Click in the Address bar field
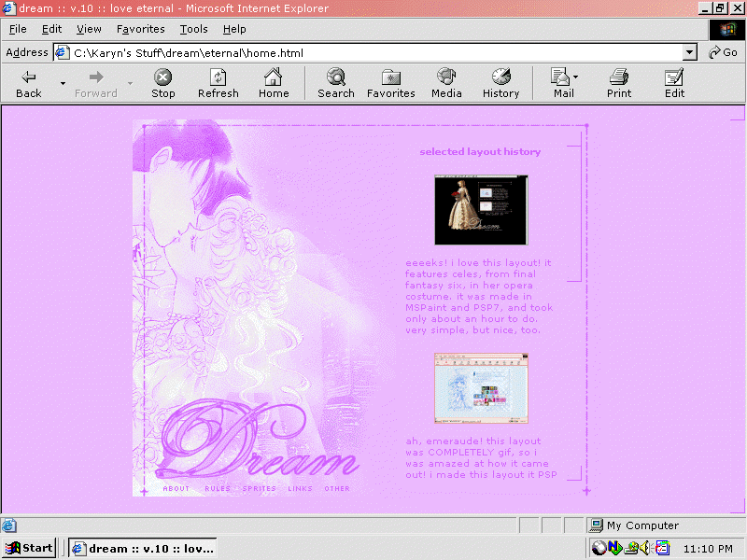The width and height of the screenshot is (747, 560). pos(373,53)
